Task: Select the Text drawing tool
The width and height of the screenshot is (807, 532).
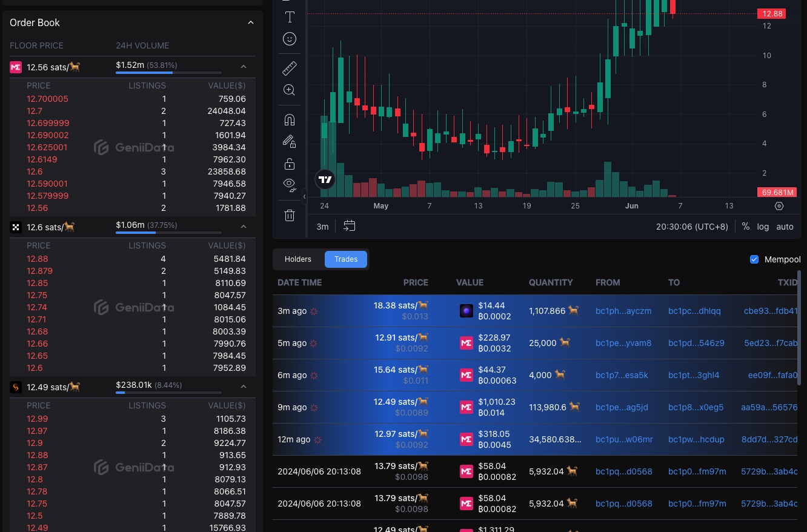Action: point(290,17)
